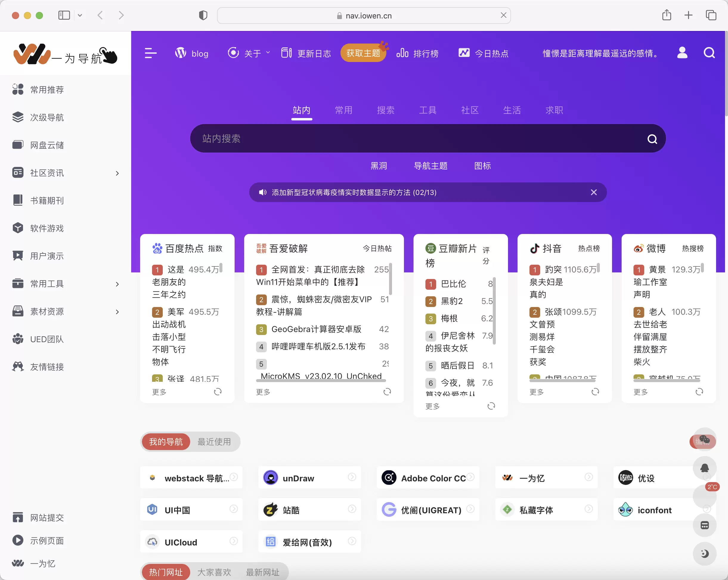Select the 最新网址 tab
728x580 pixels.
[262, 572]
